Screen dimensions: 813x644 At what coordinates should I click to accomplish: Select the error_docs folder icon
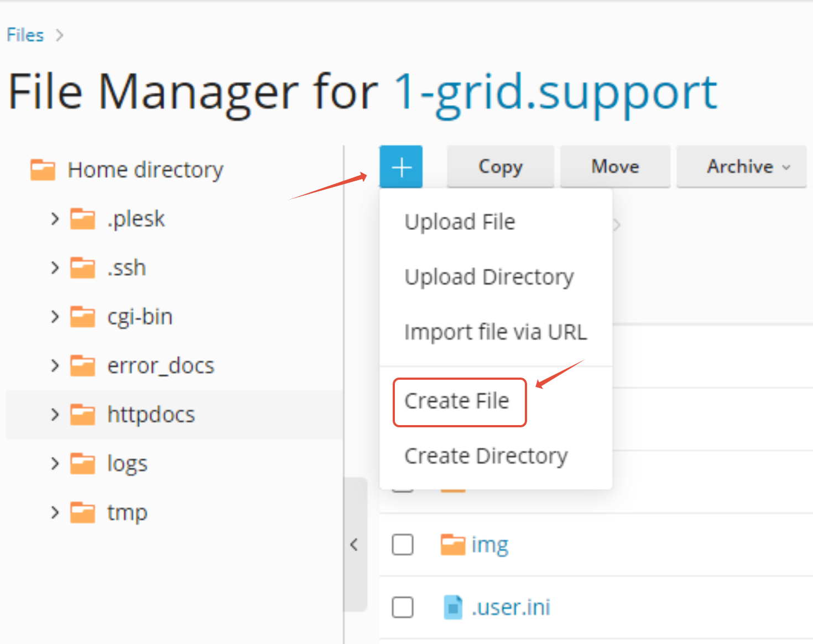82,366
